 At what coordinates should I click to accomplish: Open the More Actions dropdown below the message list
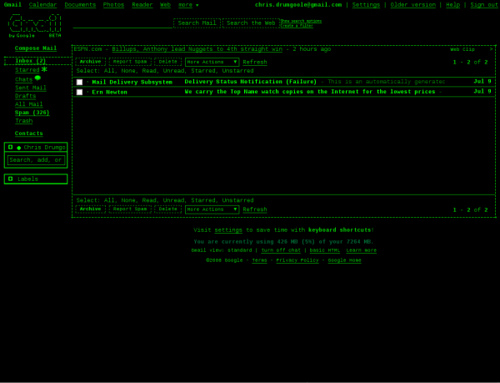[x=212, y=209]
